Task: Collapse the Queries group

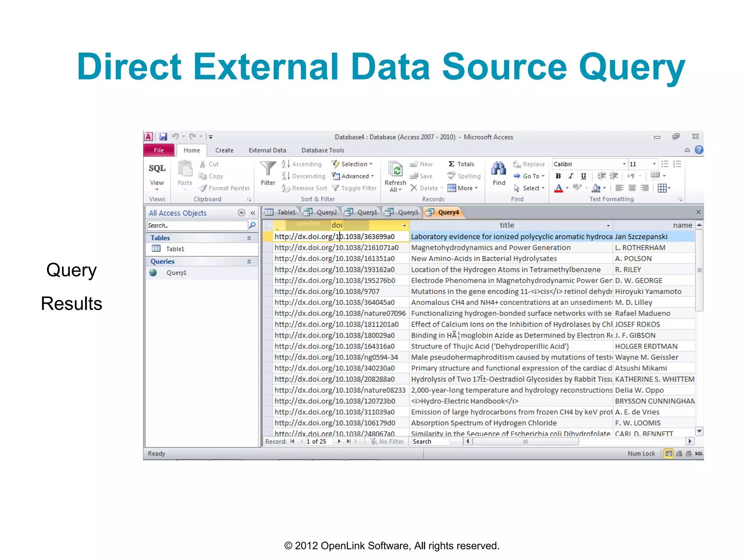Action: click(x=249, y=262)
